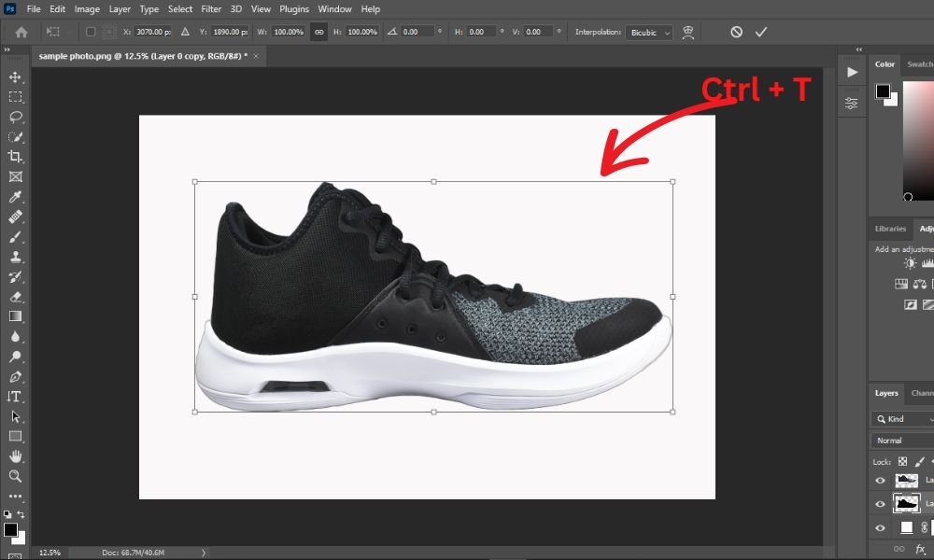Cancel the transform
The image size is (934, 560).
point(736,32)
